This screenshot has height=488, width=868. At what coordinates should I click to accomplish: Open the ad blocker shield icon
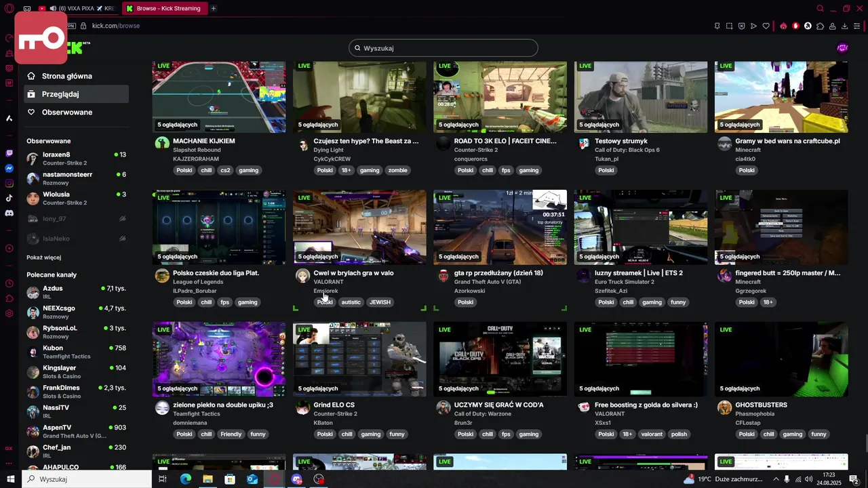point(741,26)
